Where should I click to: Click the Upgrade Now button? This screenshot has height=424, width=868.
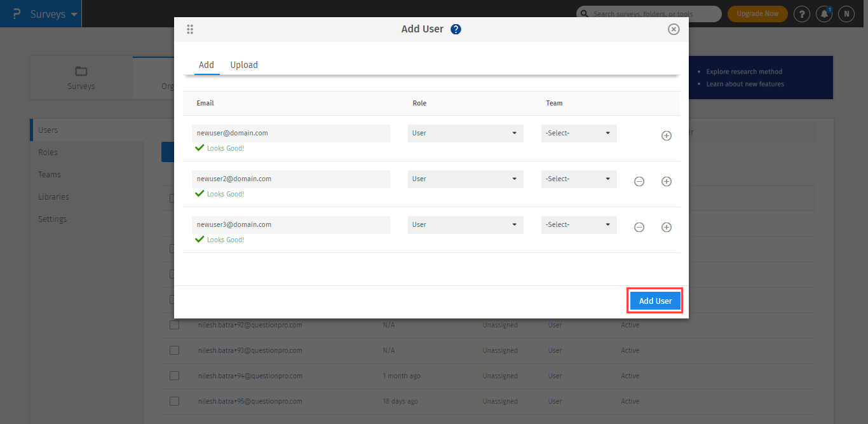coord(757,14)
